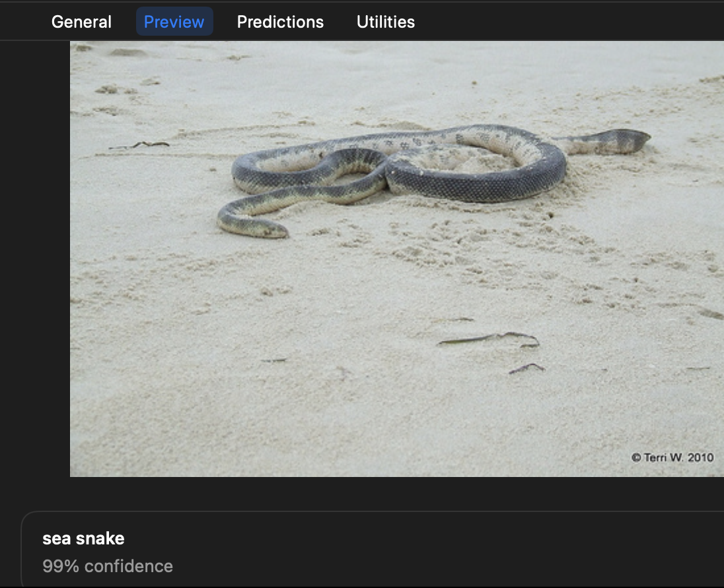Click the sand mound under the snake's coil
Image resolution: width=724 pixels, height=588 pixels.
click(462, 157)
